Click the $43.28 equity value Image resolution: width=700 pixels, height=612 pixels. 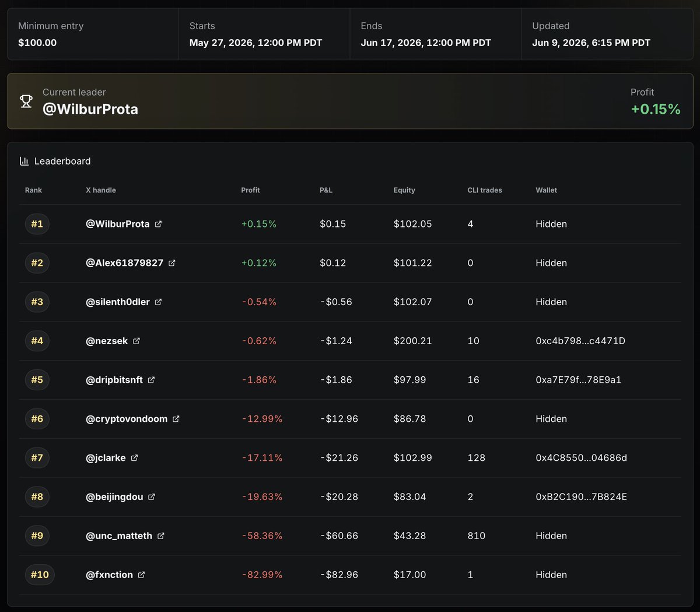point(410,536)
